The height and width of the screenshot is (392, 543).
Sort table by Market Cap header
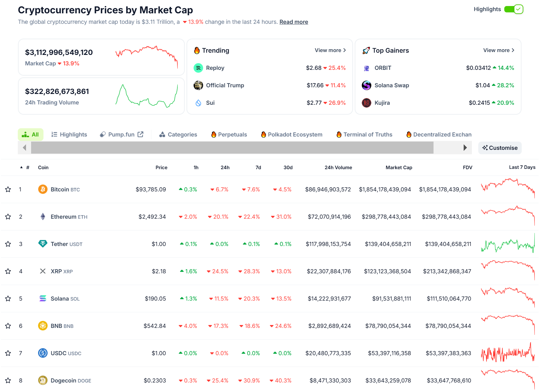click(399, 167)
